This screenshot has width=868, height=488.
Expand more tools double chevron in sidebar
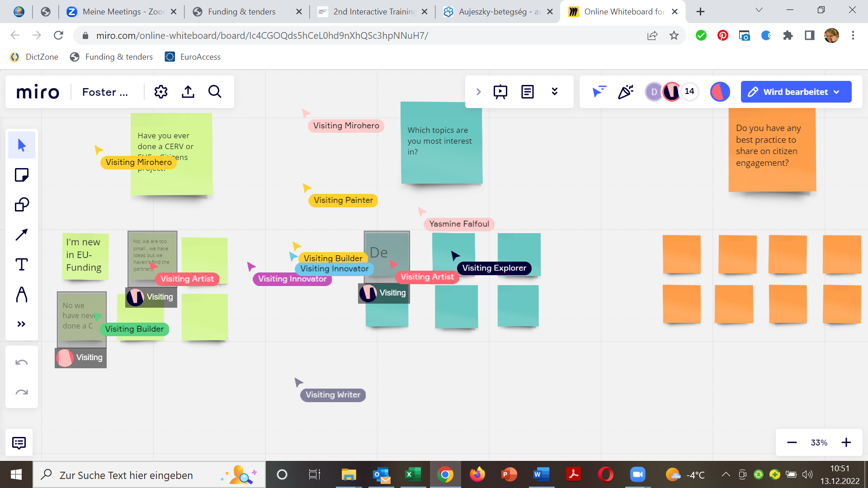tap(21, 324)
